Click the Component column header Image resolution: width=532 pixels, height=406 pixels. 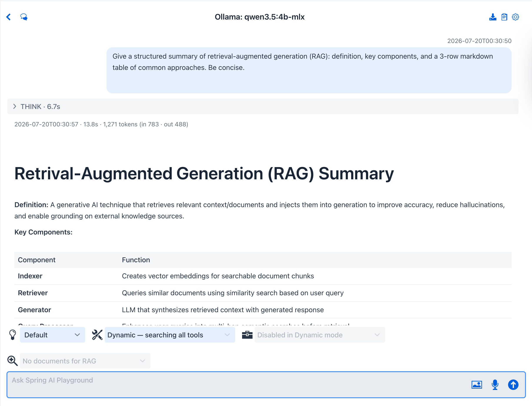pos(37,260)
